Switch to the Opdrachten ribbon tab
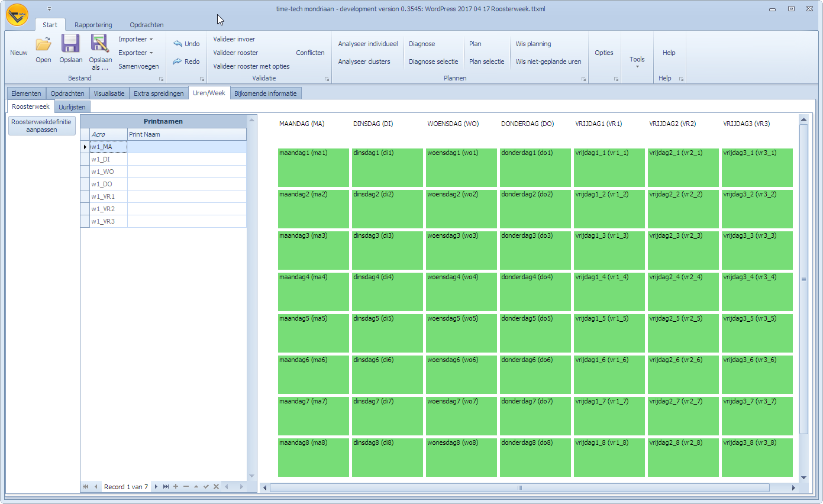Viewport: 823px width, 504px height. click(147, 25)
